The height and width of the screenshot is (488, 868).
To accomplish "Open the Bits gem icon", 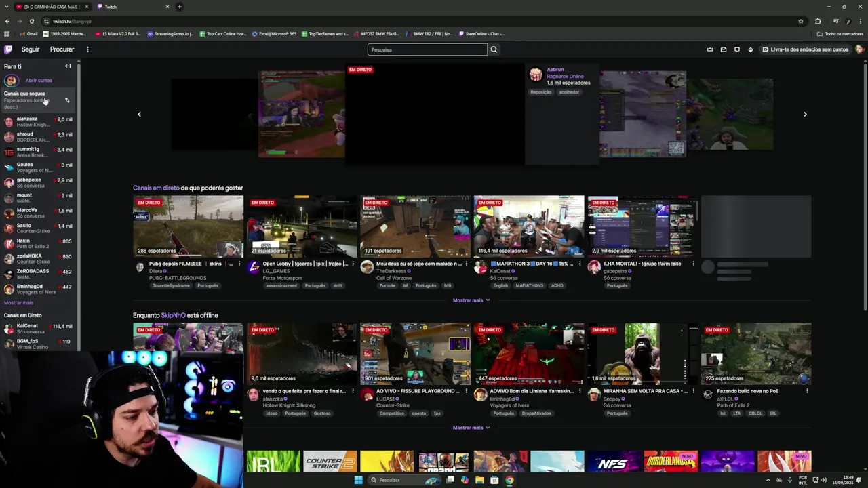I will (751, 49).
